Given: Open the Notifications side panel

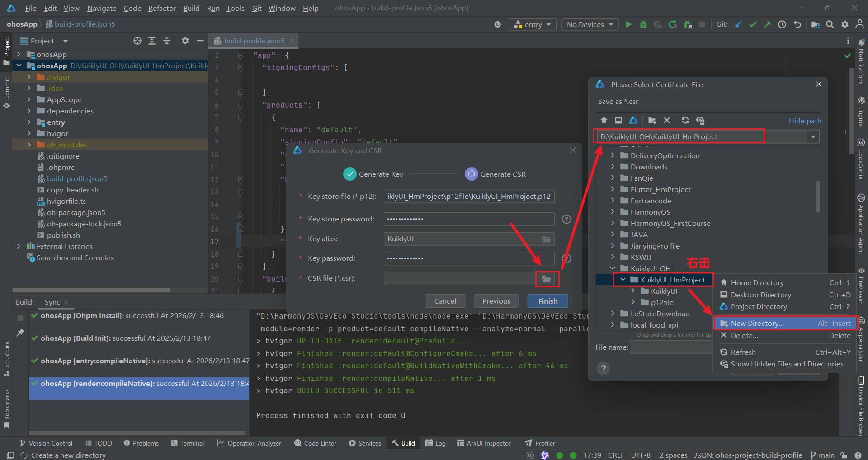Looking at the screenshot, I should point(861,62).
